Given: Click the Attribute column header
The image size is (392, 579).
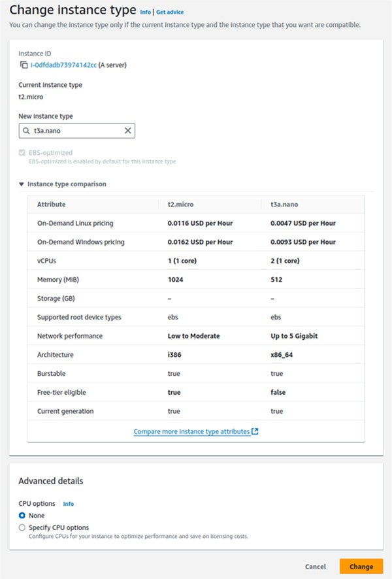Looking at the screenshot, I should click(51, 205).
